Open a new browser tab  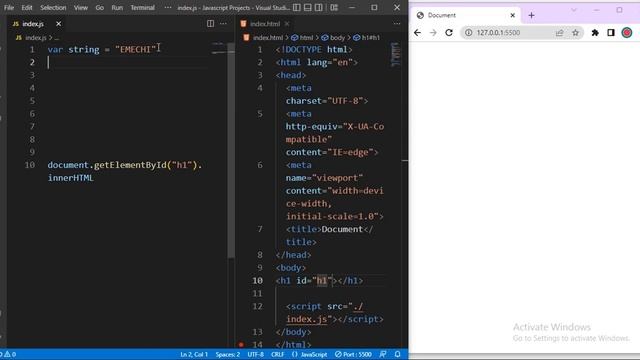531,16
